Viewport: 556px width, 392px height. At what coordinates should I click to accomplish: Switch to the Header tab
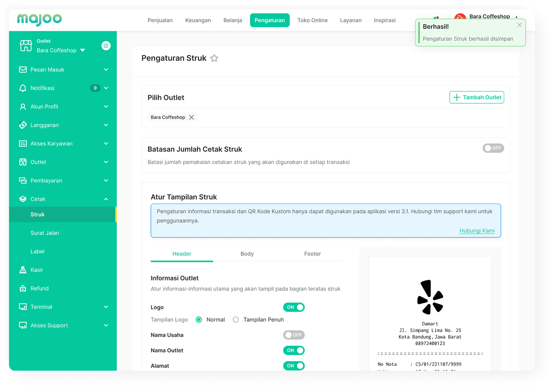(x=182, y=254)
